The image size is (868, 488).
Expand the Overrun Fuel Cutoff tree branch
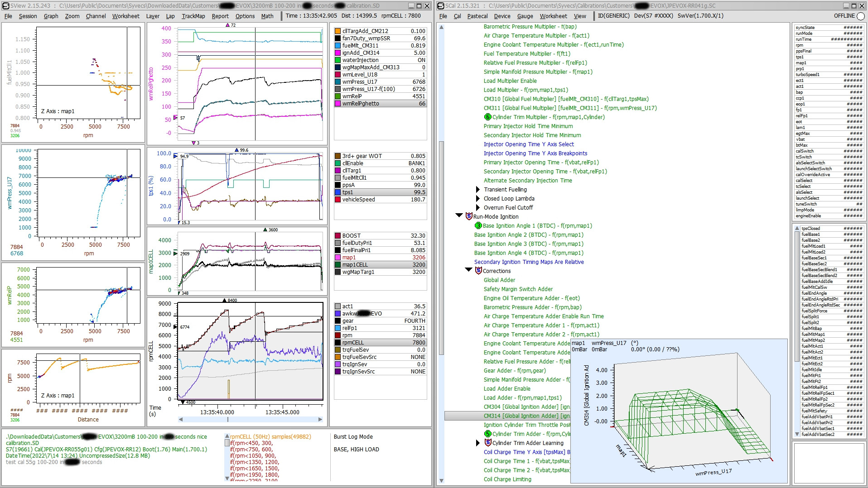tap(478, 207)
